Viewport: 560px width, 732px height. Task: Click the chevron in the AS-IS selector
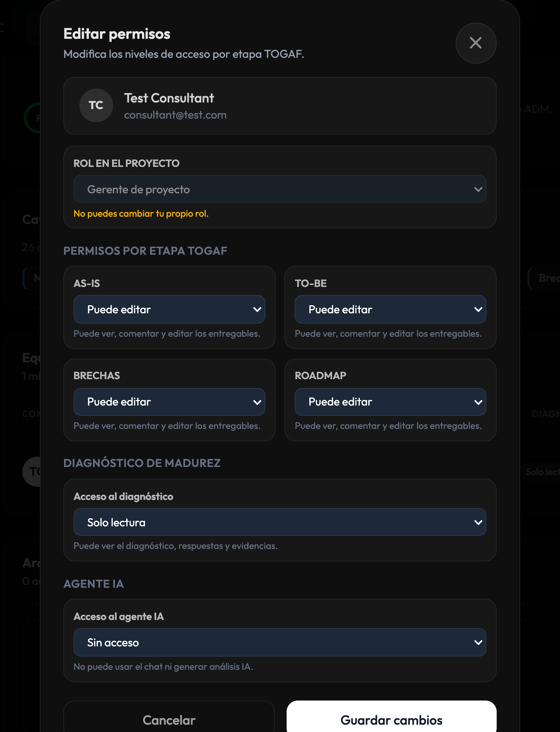257,310
